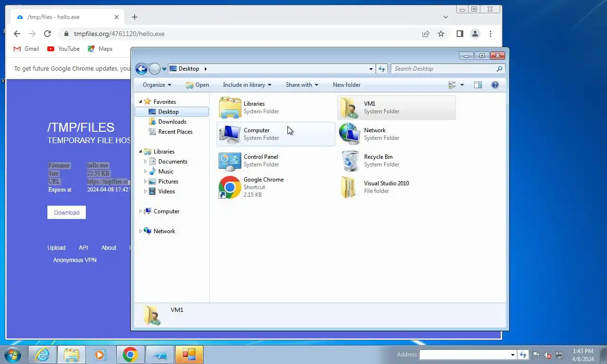Select the Recycle Bin icon

pos(350,161)
